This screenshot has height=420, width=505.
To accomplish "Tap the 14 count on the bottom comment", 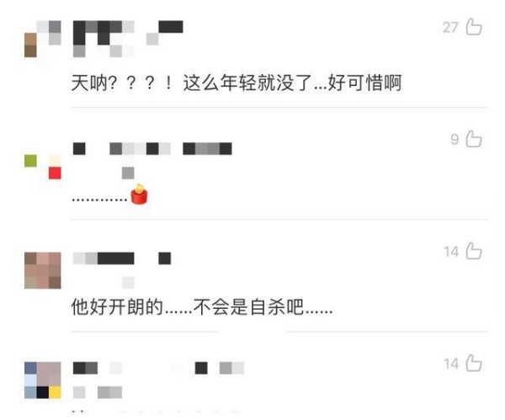I will 451,364.
